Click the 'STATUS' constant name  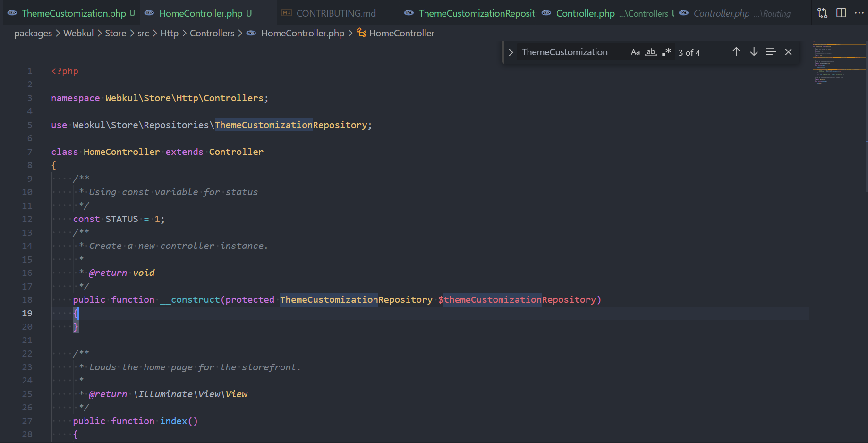(122, 219)
